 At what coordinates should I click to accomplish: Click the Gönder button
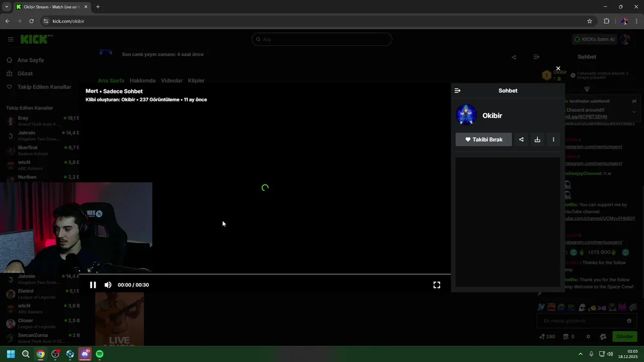click(624, 336)
